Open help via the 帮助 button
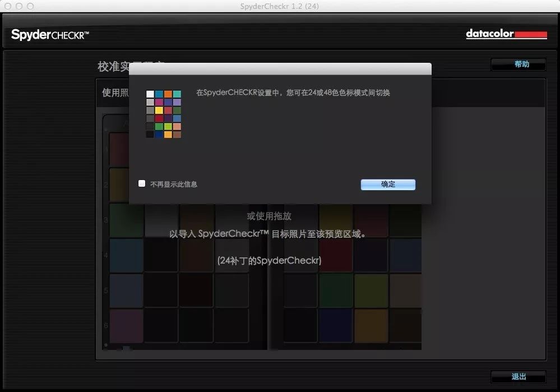The height and width of the screenshot is (392, 560). pyautogui.click(x=519, y=64)
